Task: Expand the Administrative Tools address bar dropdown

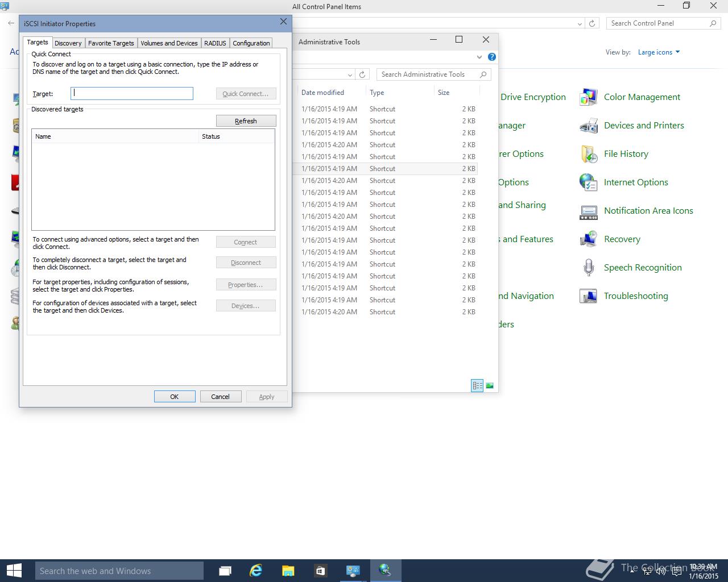Action: coord(350,74)
